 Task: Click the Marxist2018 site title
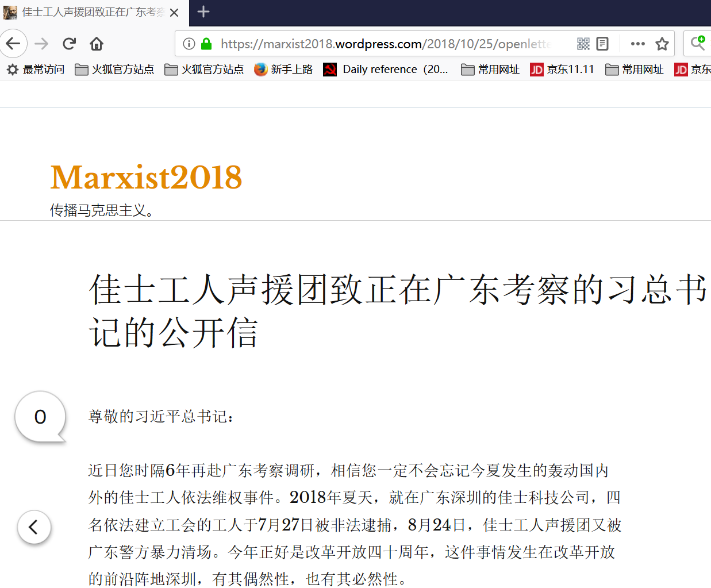point(146,177)
